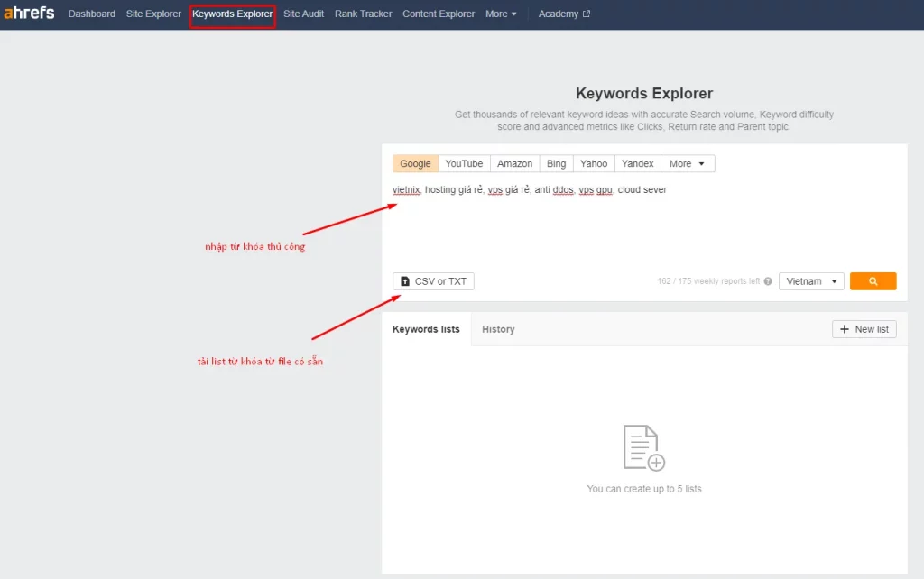Image resolution: width=924 pixels, height=579 pixels.
Task: Open Content Explorer
Action: 439,14
